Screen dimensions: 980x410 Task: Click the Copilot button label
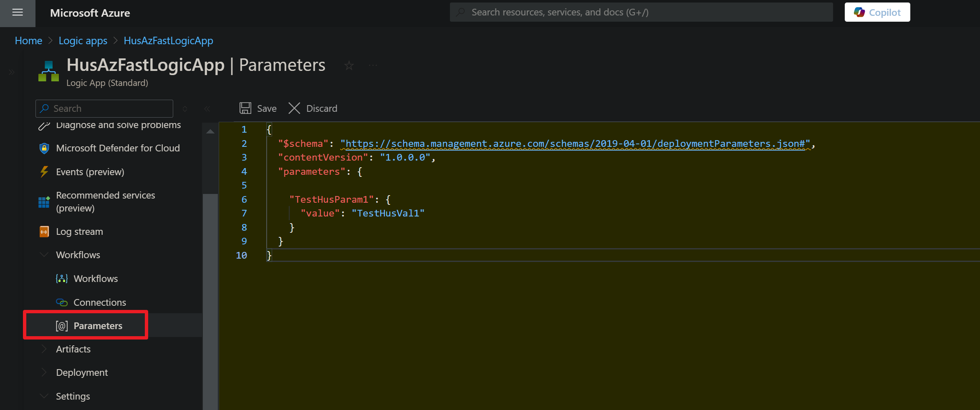pos(885,13)
